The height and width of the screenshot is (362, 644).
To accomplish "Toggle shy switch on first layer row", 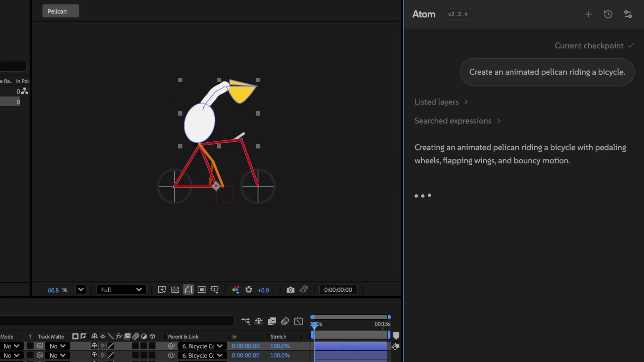I will click(x=94, y=346).
